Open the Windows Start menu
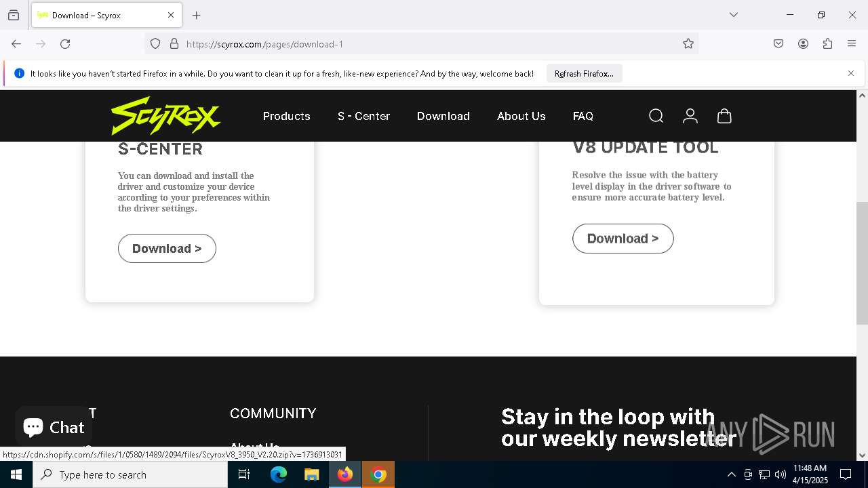Screen dimensions: 868x488 (x=16, y=474)
